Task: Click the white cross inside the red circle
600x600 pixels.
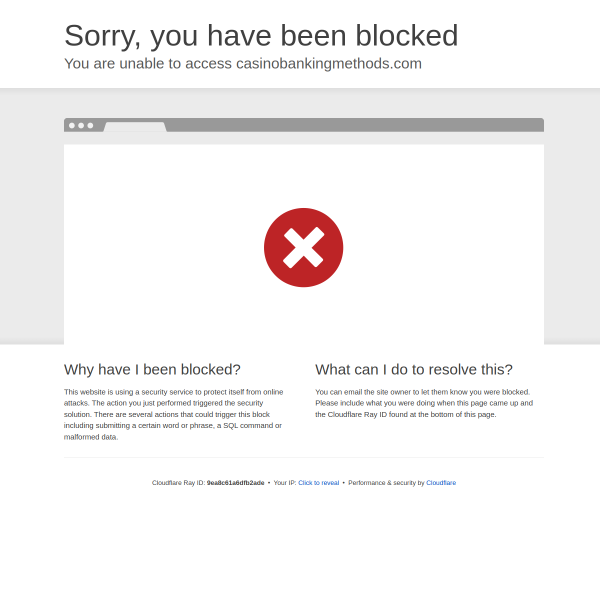Action: (303, 248)
